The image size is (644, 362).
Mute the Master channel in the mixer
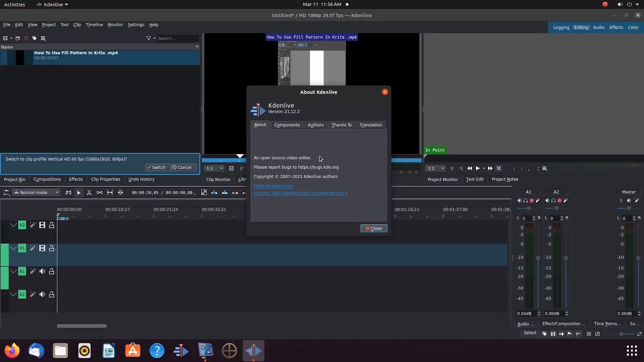tap(628, 201)
